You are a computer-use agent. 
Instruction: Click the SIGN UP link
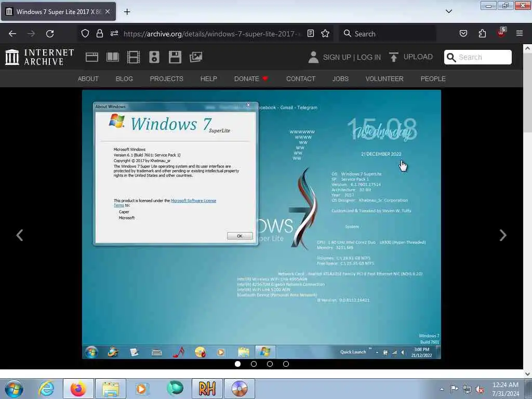point(337,57)
